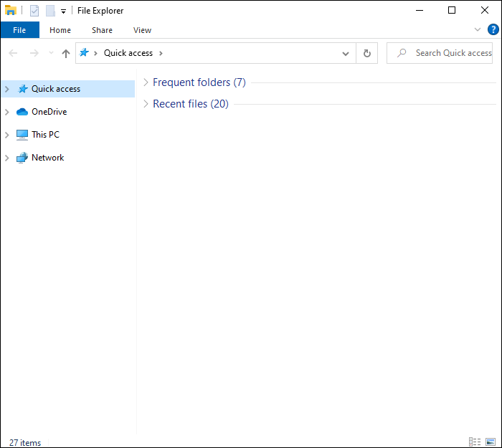Select Quick access in navigation pane

click(x=68, y=89)
